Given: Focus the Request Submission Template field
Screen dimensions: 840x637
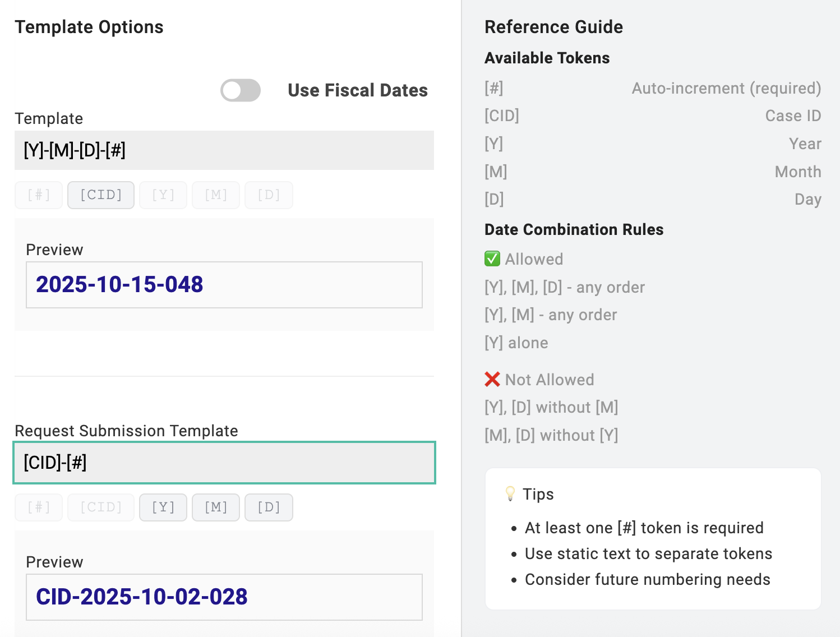Looking at the screenshot, I should pyautogui.click(x=224, y=463).
